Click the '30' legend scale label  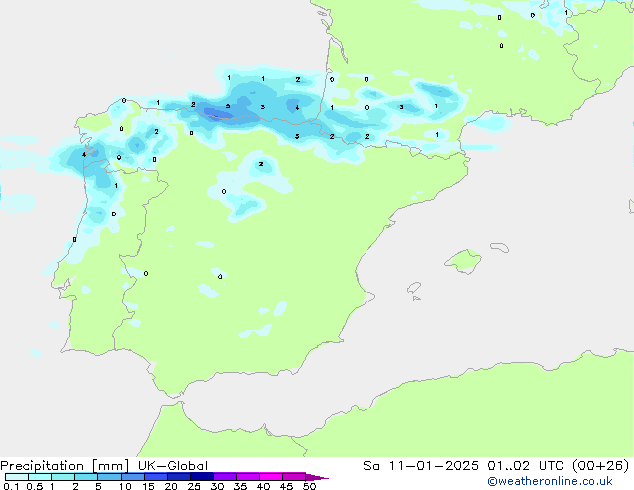coord(217,486)
